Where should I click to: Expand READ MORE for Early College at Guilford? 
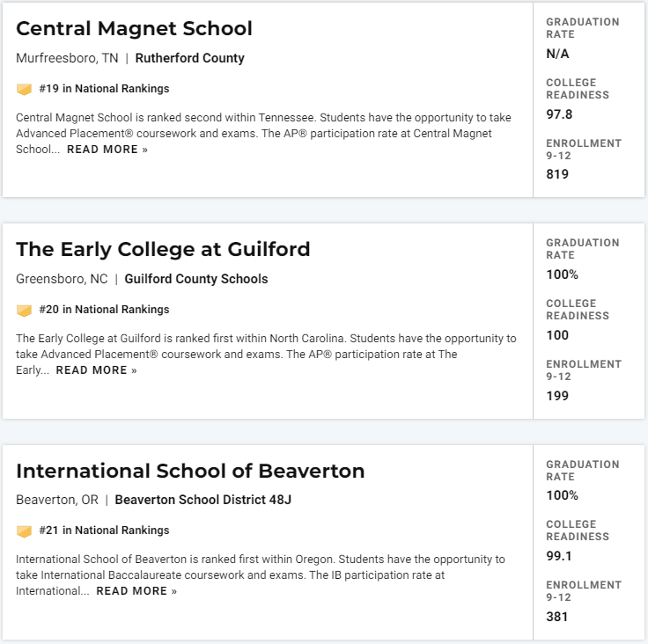pyautogui.click(x=96, y=370)
